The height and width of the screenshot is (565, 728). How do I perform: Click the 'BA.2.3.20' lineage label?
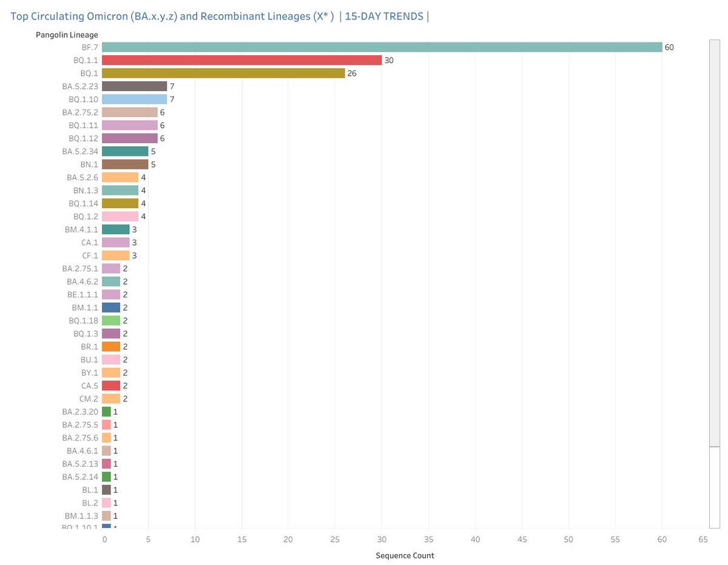click(x=80, y=411)
